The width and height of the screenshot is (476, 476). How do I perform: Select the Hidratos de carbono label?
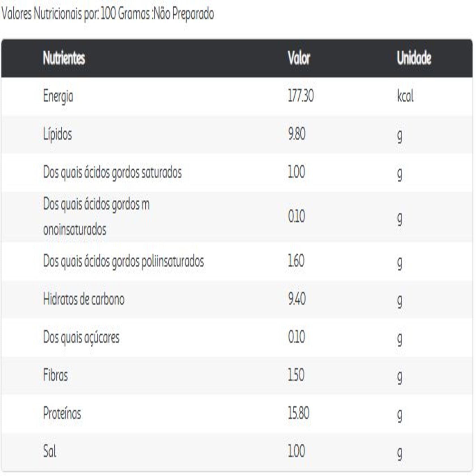coord(84,299)
